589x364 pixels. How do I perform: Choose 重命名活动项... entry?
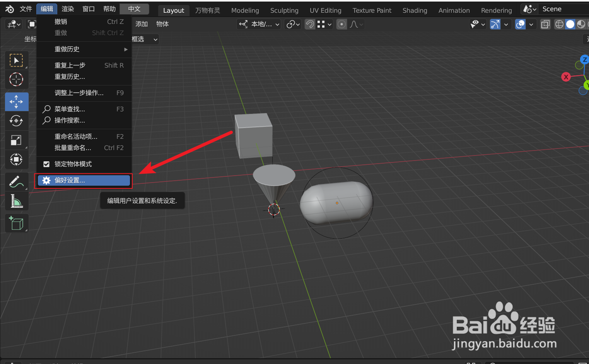coord(84,137)
